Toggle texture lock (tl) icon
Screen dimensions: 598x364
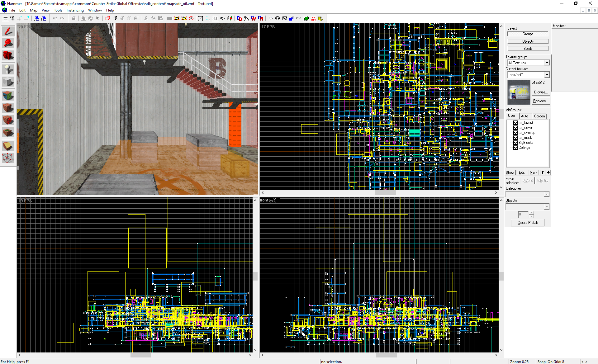coord(215,18)
